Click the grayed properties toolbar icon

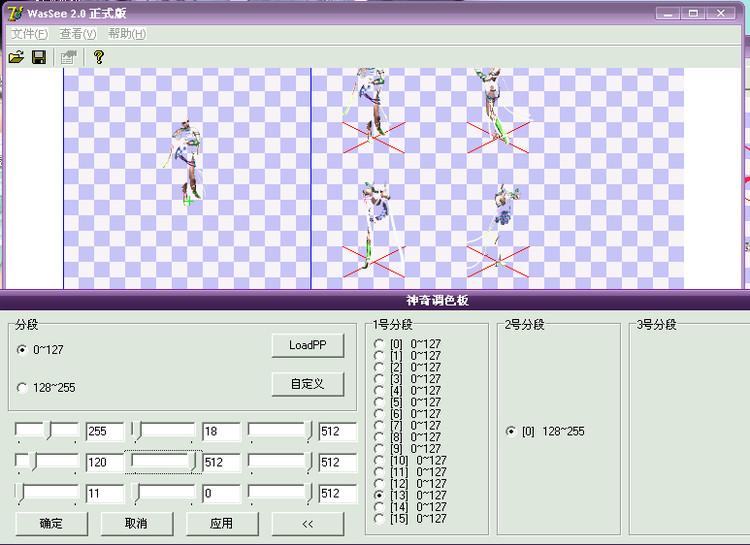[68, 57]
